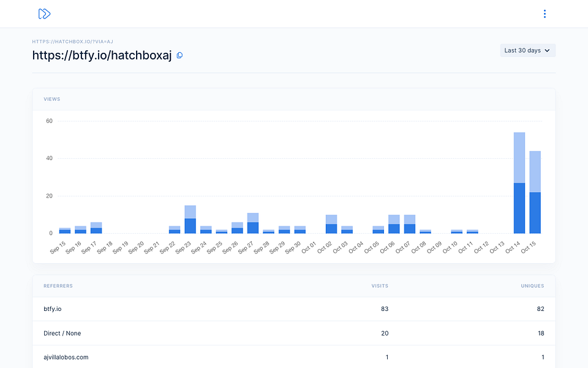Click the 20 y-axis label
This screenshot has height=368, width=588.
click(x=50, y=196)
